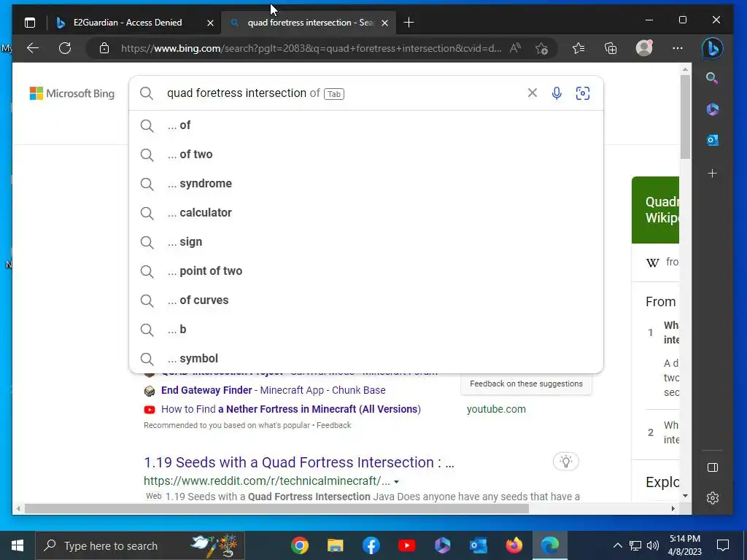The image size is (747, 560).
Task: Click the bing.com address bar URL
Action: (311, 48)
